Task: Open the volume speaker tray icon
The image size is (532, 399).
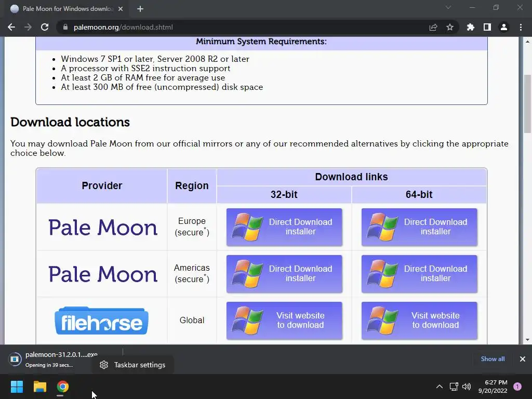Action: 467,387
